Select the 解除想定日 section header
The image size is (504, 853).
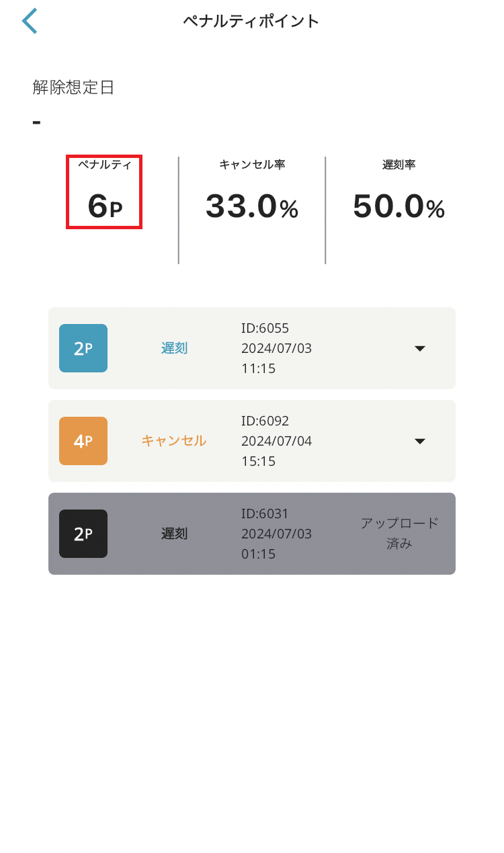(x=64, y=87)
